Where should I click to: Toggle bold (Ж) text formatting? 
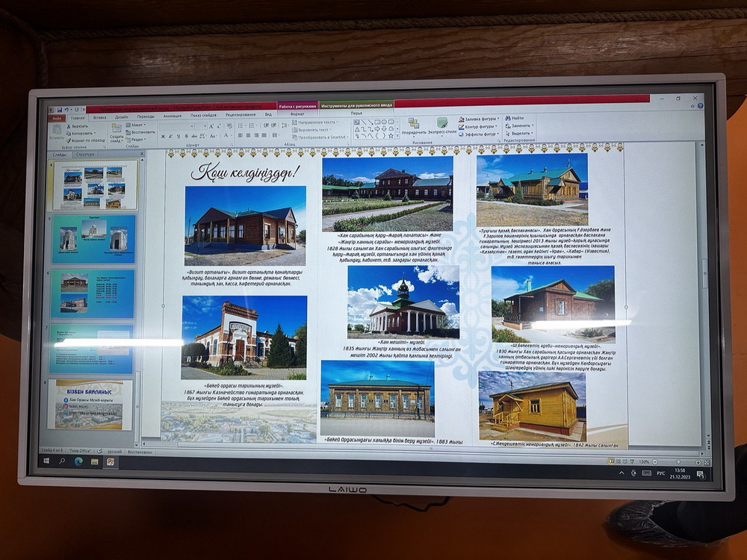tap(163, 137)
